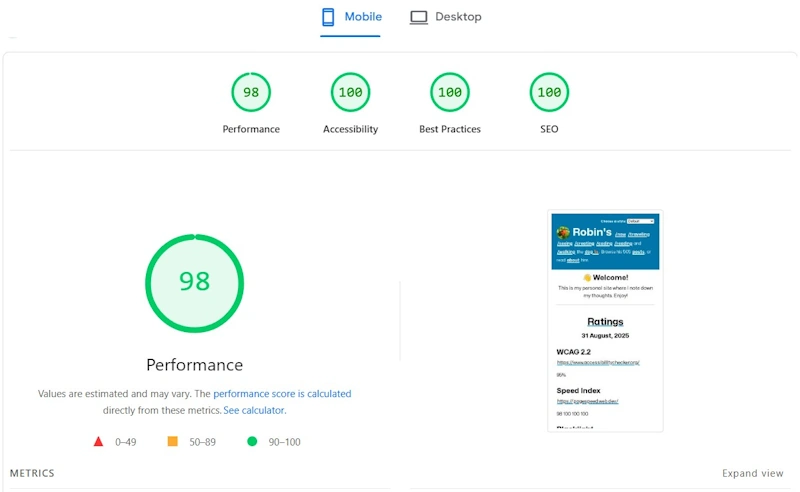Click the mobile page screenshot thumbnail
The image size is (800, 492).
[605, 320]
